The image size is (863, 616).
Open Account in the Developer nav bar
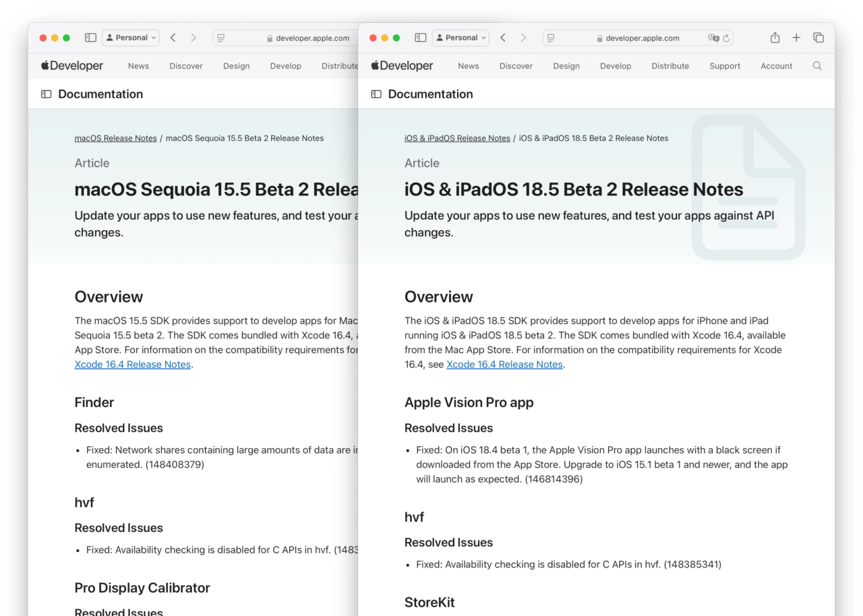(x=776, y=66)
